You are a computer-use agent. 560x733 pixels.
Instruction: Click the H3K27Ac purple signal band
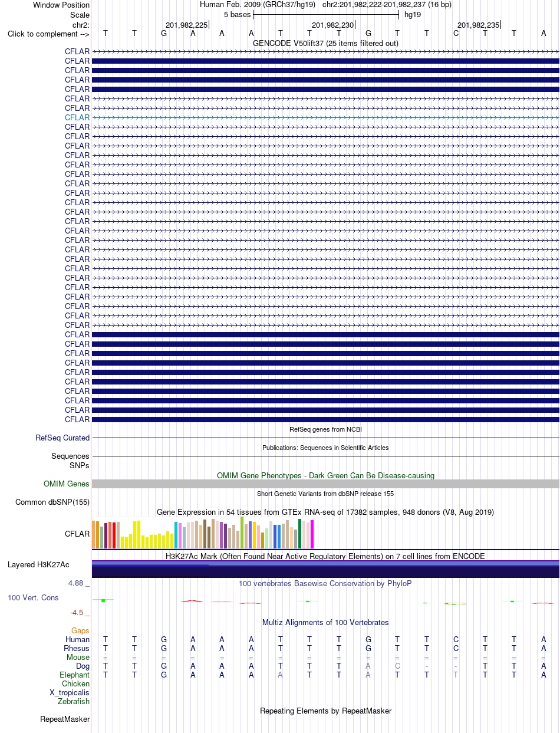pos(325,569)
